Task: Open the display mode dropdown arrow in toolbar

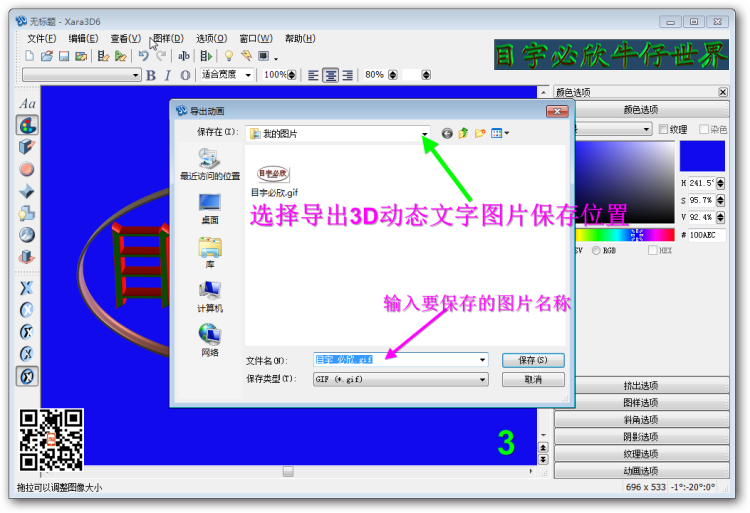Action: coord(276,58)
